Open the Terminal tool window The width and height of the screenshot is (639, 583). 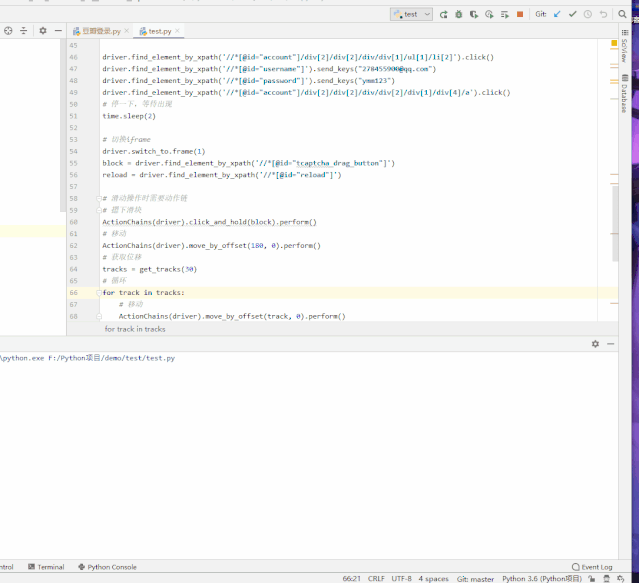point(50,567)
